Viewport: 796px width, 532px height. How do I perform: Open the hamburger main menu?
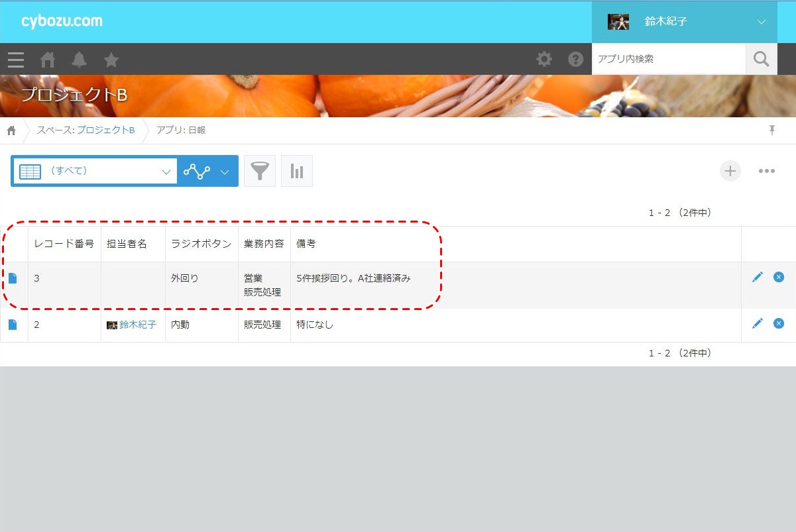pos(16,60)
